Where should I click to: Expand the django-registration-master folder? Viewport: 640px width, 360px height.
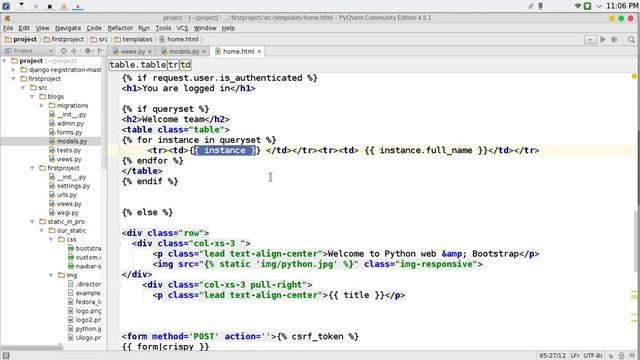[x=14, y=70]
